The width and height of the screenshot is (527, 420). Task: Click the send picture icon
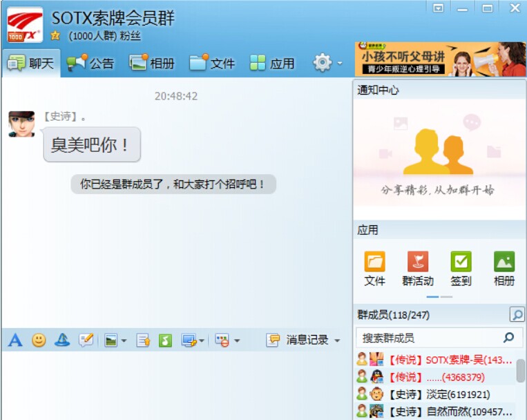click(111, 341)
